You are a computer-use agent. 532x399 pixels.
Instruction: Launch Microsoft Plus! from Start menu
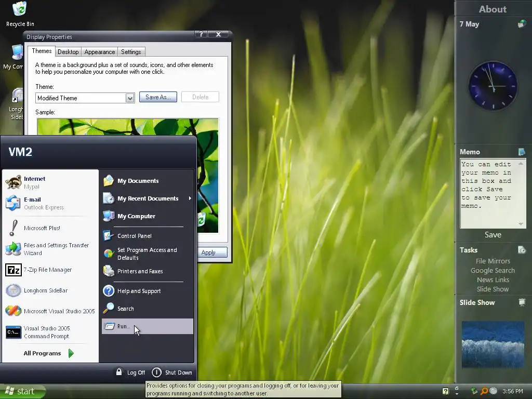coord(50,228)
